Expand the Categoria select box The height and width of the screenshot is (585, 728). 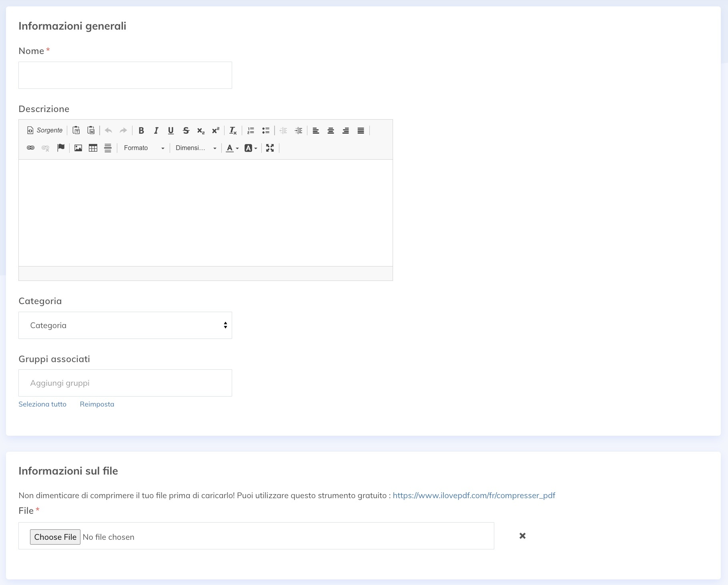(x=125, y=325)
